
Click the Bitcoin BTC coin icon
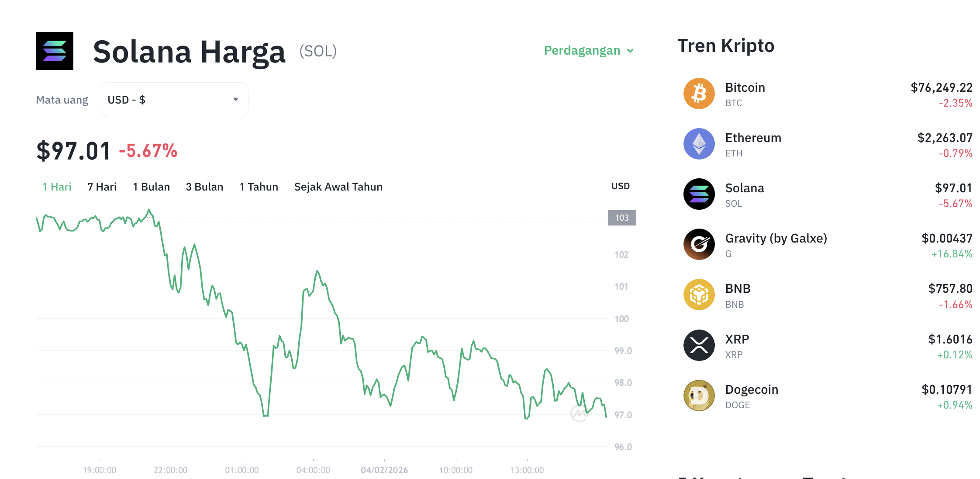pyautogui.click(x=699, y=94)
